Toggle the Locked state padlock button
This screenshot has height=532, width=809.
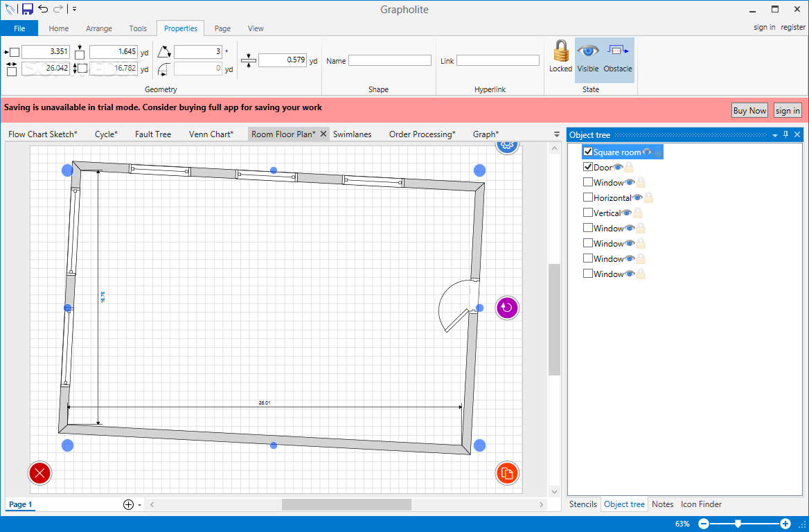[560, 56]
